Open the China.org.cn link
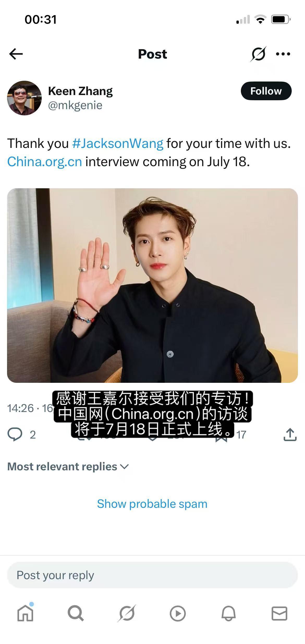 coord(45,161)
